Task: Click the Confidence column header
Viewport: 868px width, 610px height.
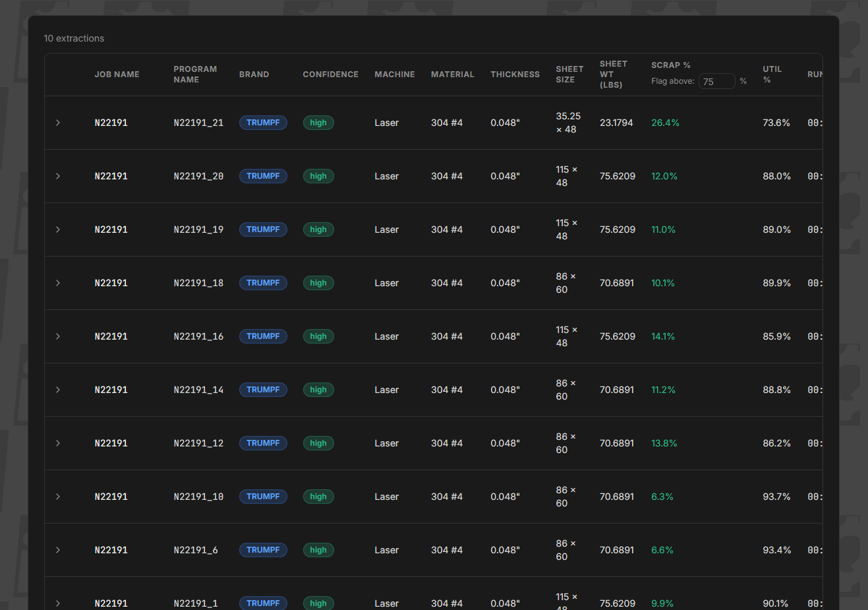Action: 330,75
